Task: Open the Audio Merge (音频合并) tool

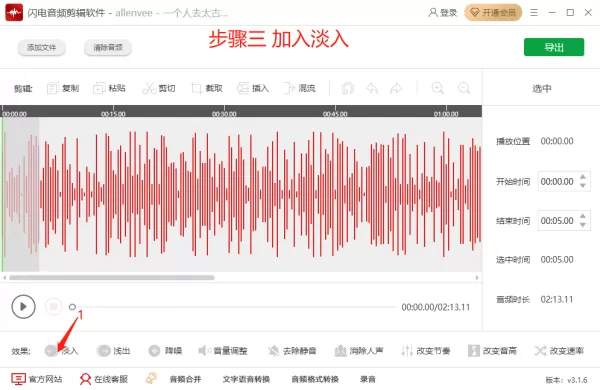Action: [x=185, y=379]
